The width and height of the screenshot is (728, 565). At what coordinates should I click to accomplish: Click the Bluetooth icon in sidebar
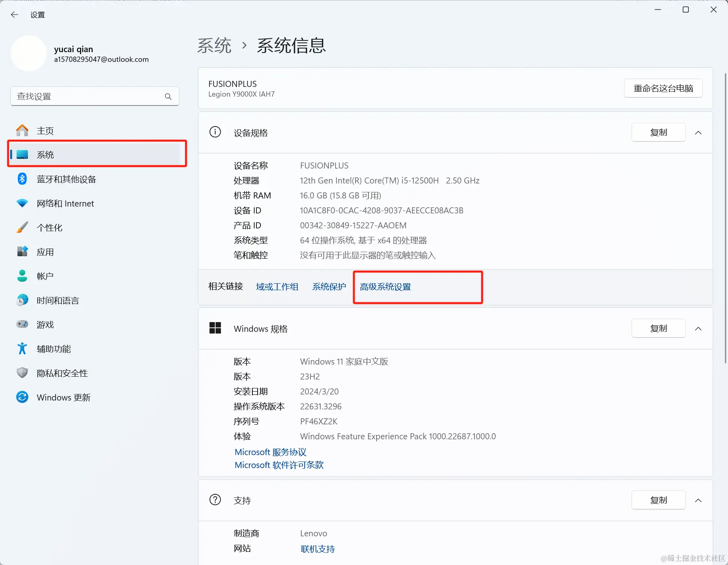22,179
